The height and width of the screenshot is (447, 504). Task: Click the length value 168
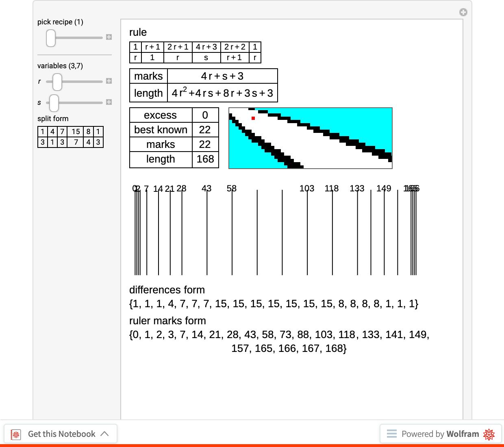click(205, 159)
